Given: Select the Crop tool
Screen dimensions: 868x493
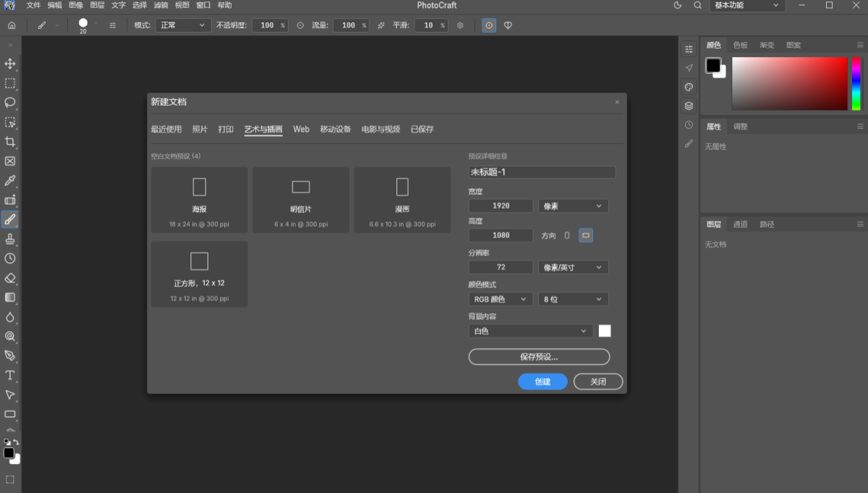Looking at the screenshot, I should (10, 142).
